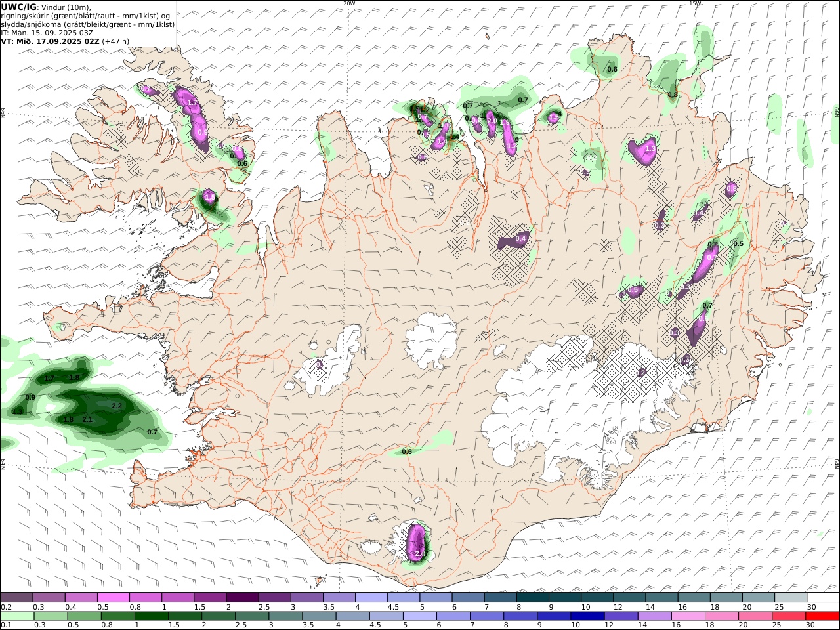This screenshot has width=840, height=630.
Task: Select the blue 8–9 rain legend swatch
Action: 520,616
